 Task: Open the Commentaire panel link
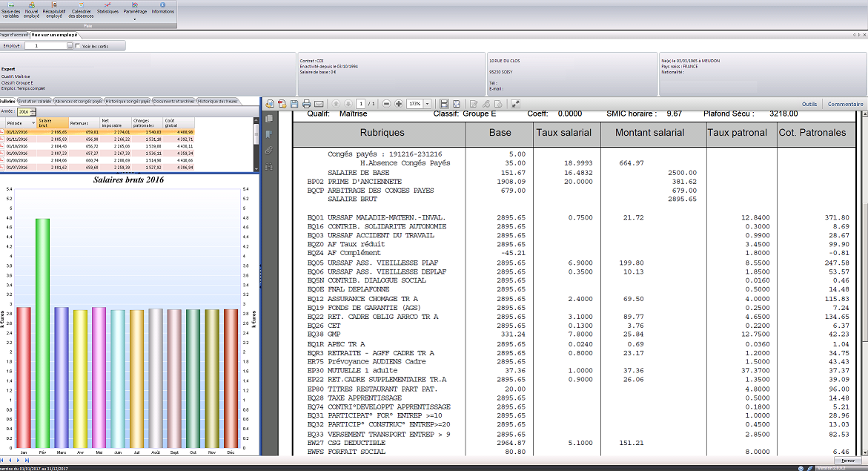(845, 104)
